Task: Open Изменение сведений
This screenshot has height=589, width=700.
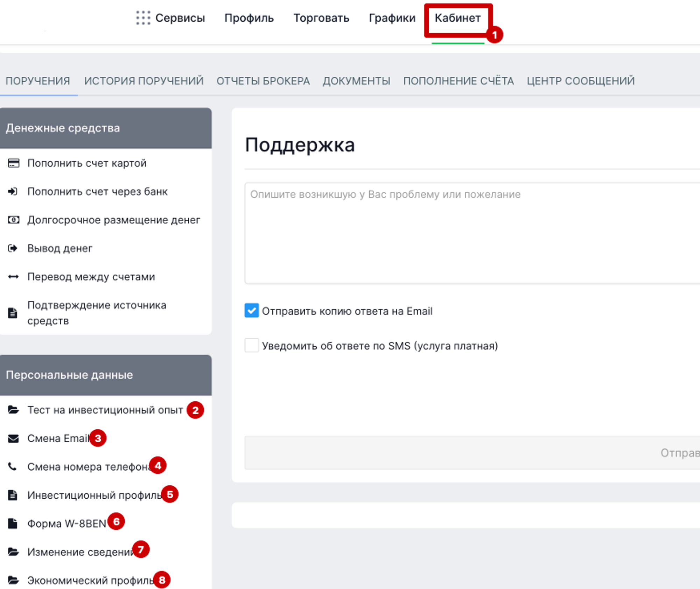Action: pyautogui.click(x=80, y=552)
